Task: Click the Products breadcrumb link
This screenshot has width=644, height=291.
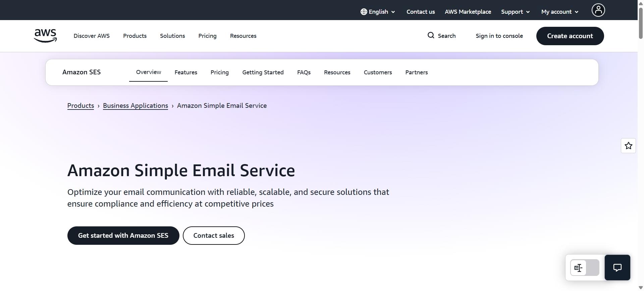Action: point(80,105)
